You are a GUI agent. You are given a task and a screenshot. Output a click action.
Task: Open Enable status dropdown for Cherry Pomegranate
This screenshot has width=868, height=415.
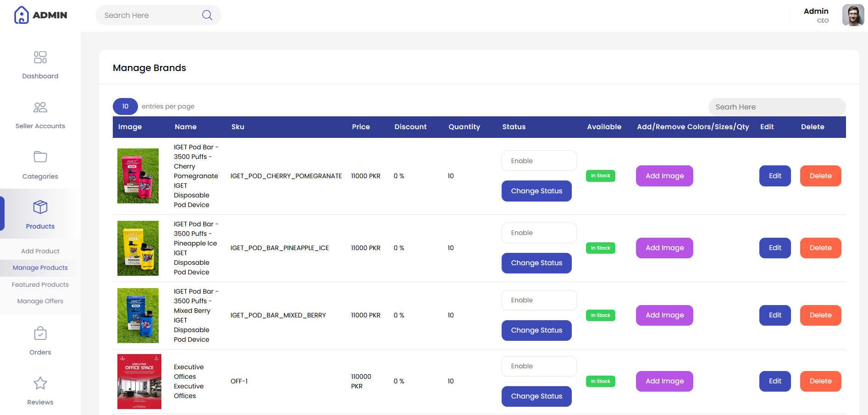pyautogui.click(x=539, y=161)
